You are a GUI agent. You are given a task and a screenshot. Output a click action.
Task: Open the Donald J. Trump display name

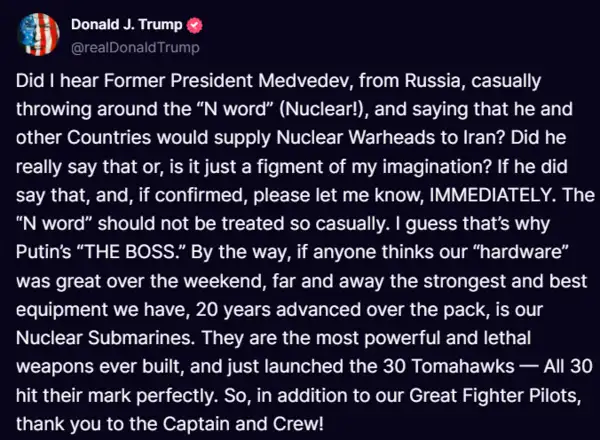pyautogui.click(x=127, y=24)
